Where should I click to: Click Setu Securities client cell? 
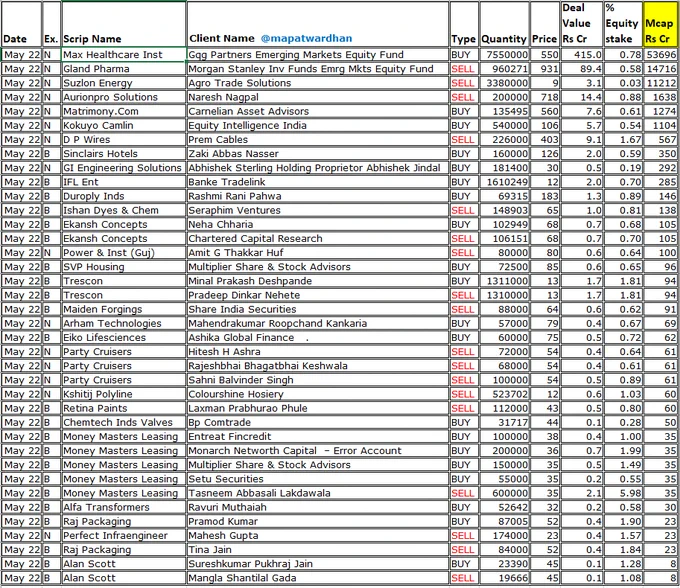coord(318,479)
